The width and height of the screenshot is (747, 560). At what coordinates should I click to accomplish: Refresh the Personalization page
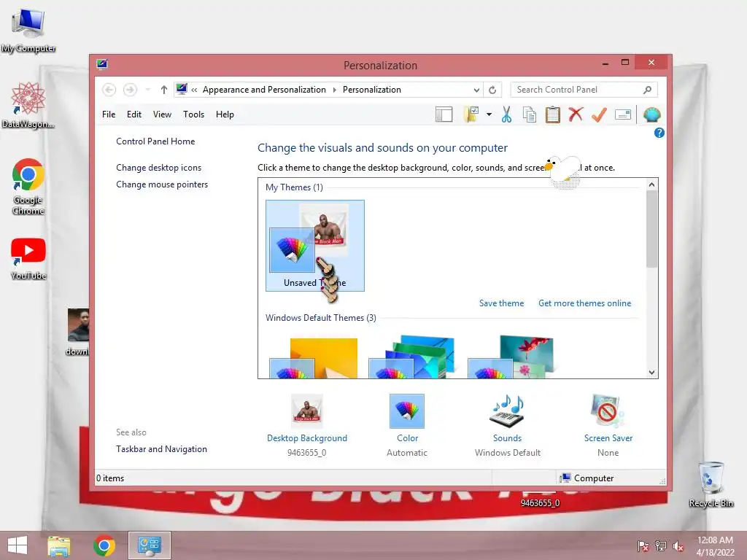click(492, 90)
